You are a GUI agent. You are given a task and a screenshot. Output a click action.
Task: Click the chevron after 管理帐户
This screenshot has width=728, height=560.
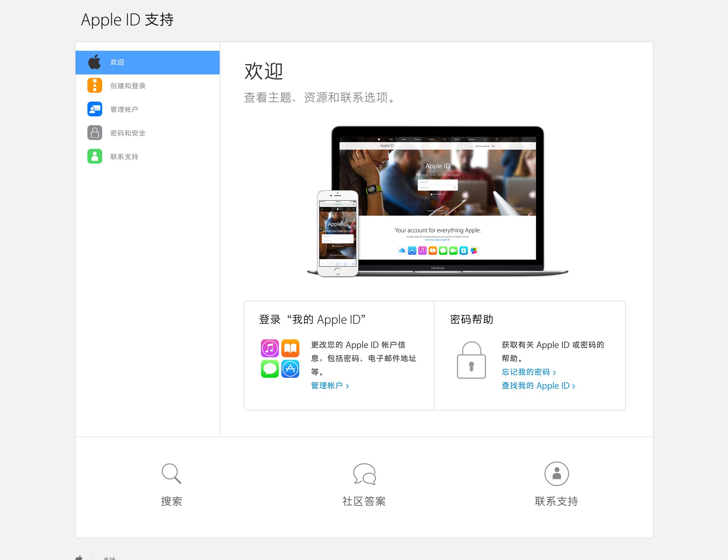point(348,386)
